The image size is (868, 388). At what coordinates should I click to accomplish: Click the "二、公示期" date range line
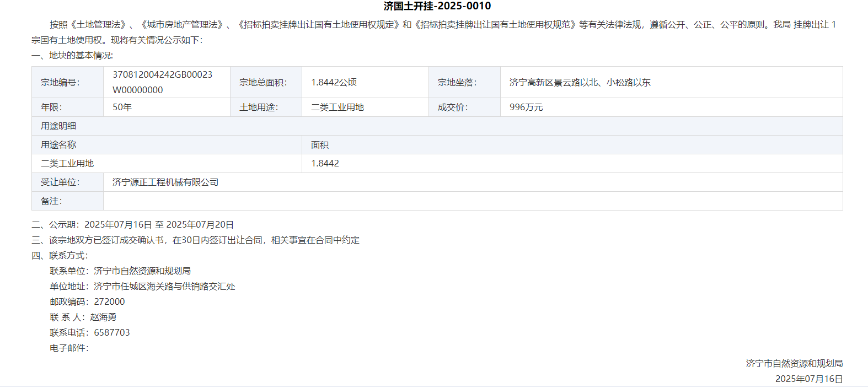pos(133,225)
